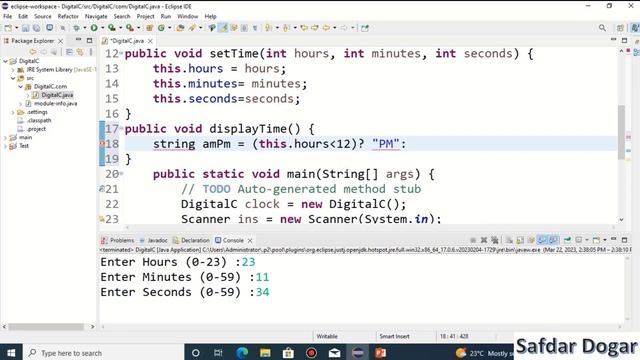Click the New Java Class icon
This screenshot has height=360, width=640.
click(x=161, y=28)
